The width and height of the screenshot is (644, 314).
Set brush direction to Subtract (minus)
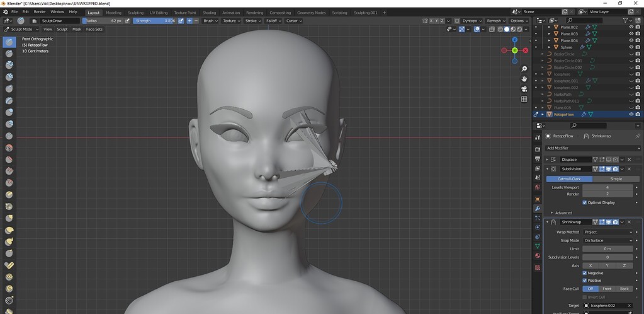click(196, 21)
